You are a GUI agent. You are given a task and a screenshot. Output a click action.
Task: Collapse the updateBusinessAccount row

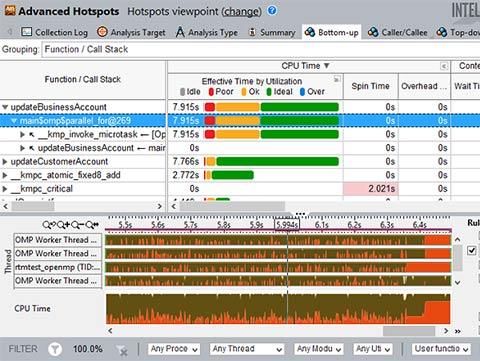click(5, 107)
